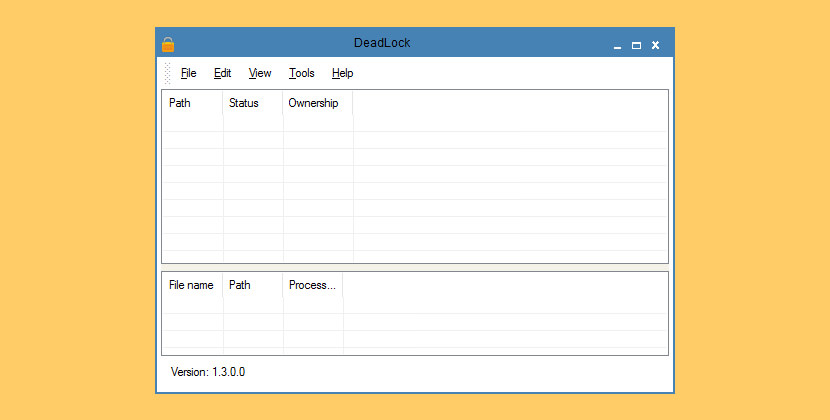Viewport: 830px width, 420px height.
Task: Maximize the DeadLock window
Action: [636, 46]
